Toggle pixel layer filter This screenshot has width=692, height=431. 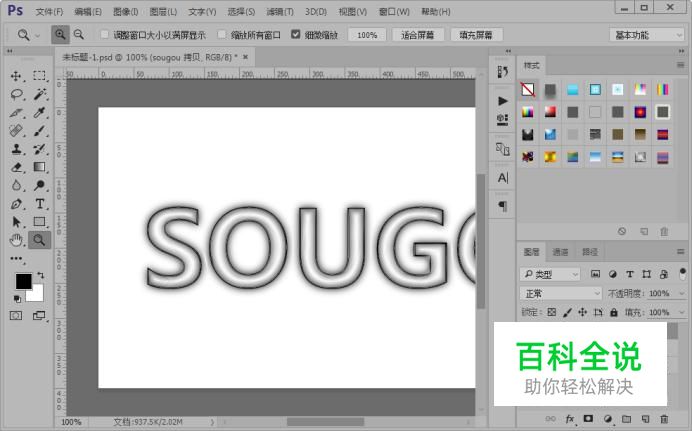[595, 274]
